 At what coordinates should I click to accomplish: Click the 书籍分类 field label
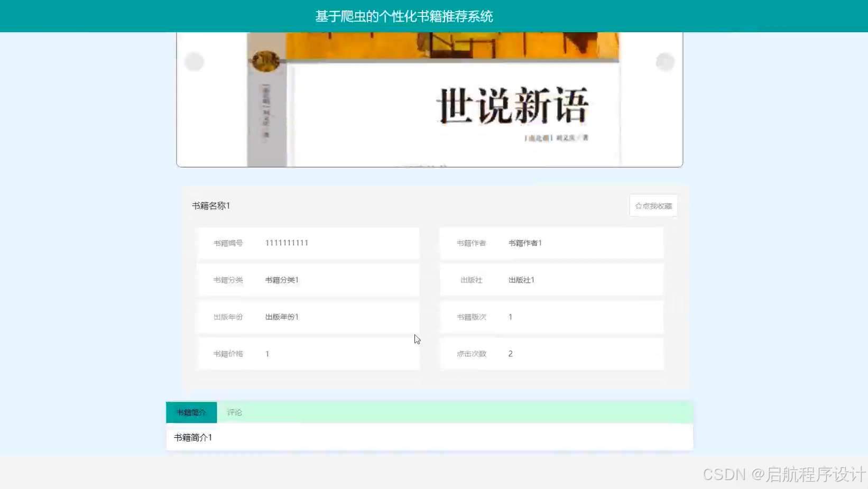coord(228,280)
